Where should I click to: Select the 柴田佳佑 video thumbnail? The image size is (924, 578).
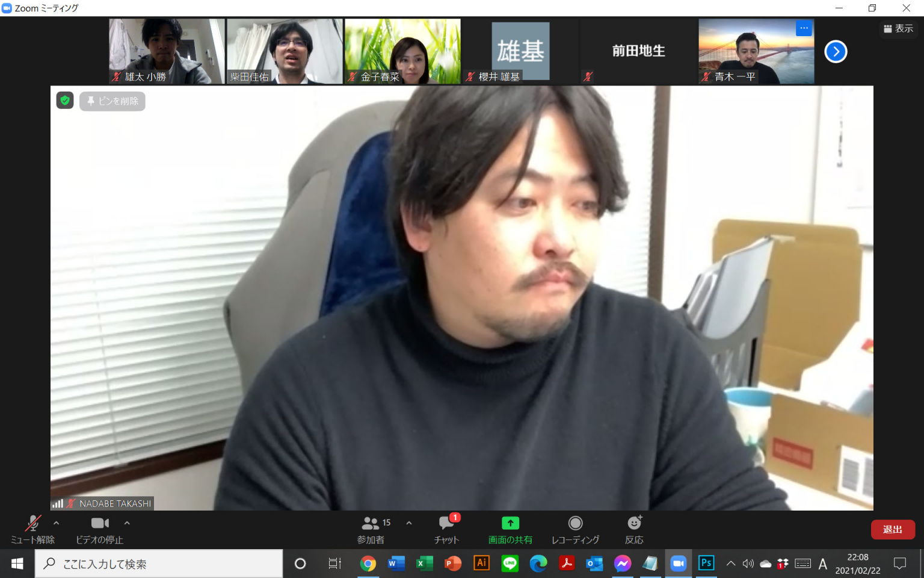click(285, 51)
